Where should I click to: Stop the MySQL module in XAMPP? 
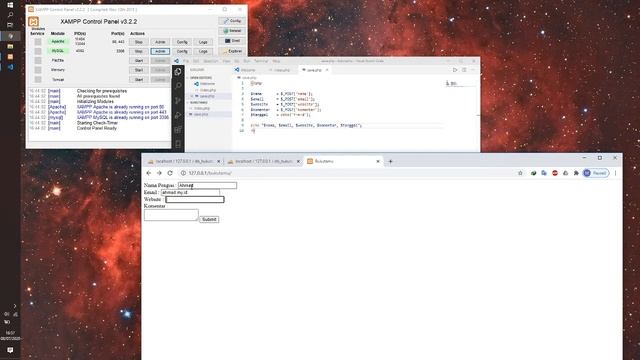[139, 51]
